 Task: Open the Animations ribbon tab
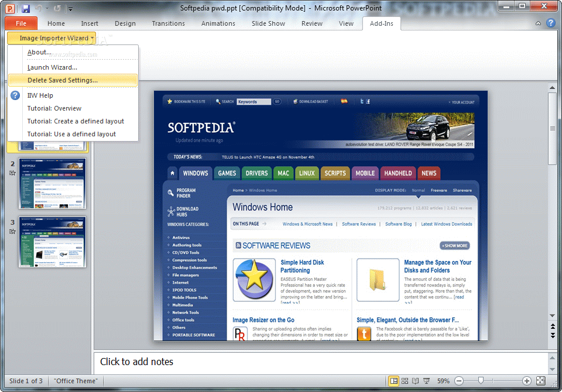click(218, 23)
